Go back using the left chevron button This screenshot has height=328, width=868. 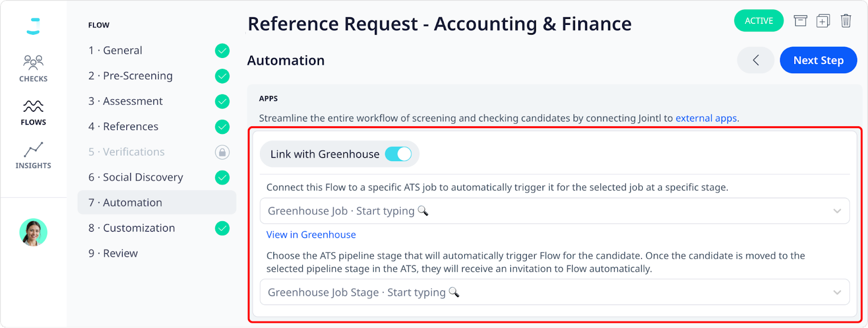pos(756,60)
